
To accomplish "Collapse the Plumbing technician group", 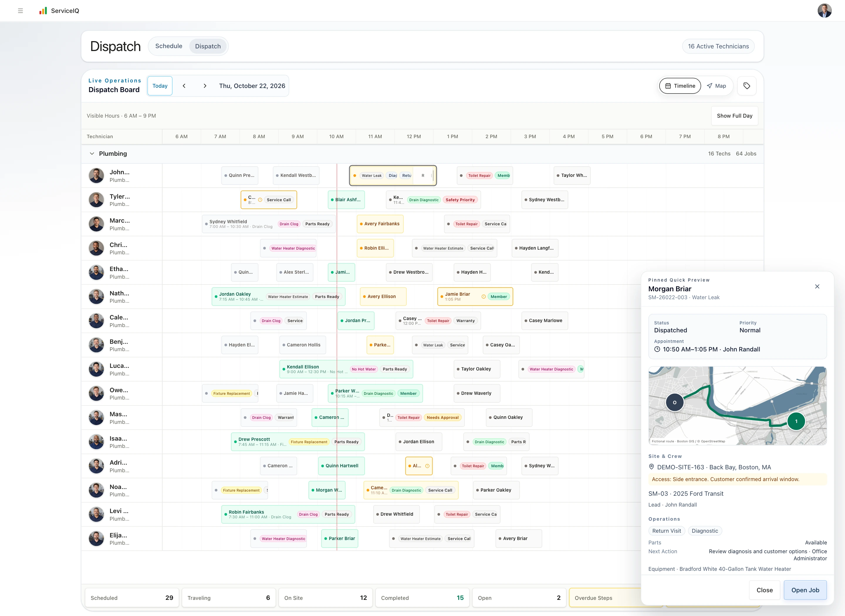I will pos(92,154).
